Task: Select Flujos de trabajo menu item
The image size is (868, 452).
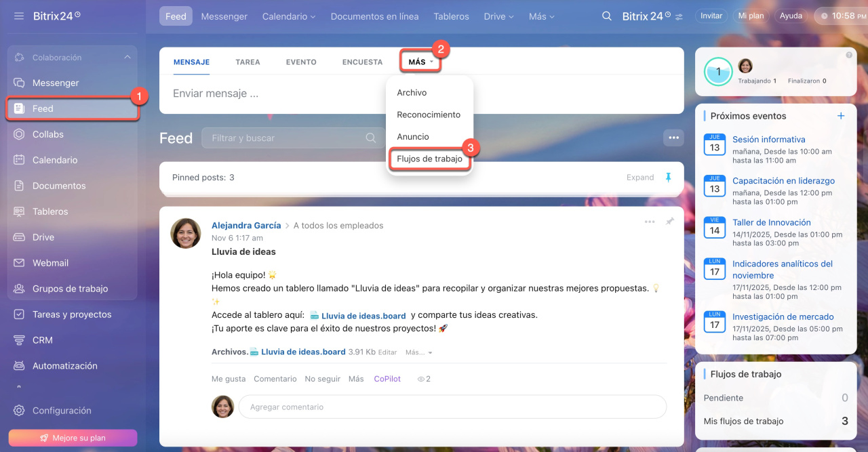Action: point(429,159)
